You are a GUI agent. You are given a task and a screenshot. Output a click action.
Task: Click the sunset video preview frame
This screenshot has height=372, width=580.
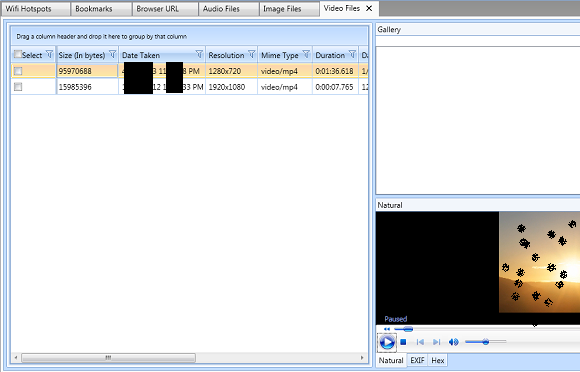[539, 262]
